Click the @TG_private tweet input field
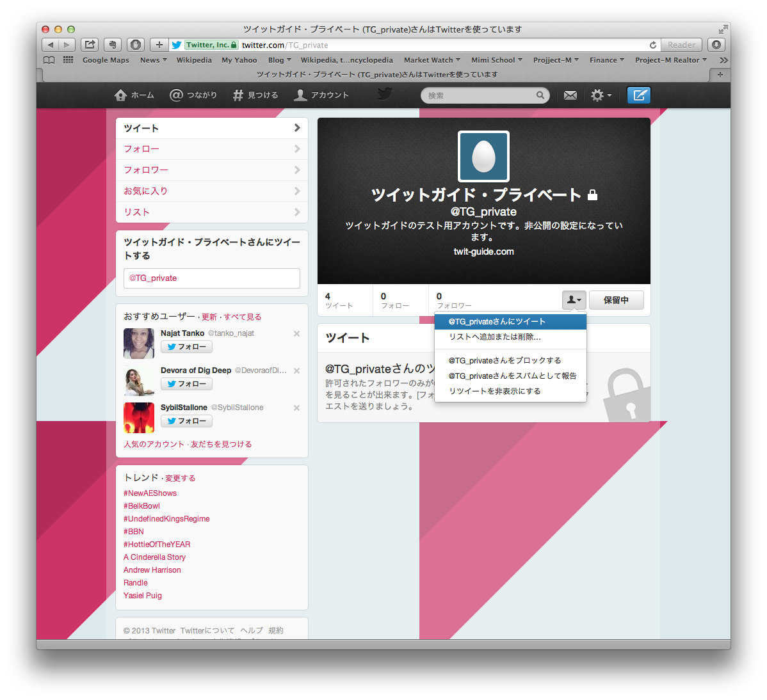This screenshot has width=767, height=700. pyautogui.click(x=212, y=278)
